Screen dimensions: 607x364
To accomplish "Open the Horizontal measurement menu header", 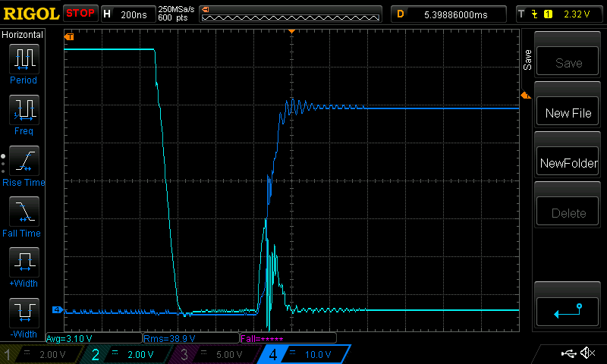I will click(x=23, y=35).
